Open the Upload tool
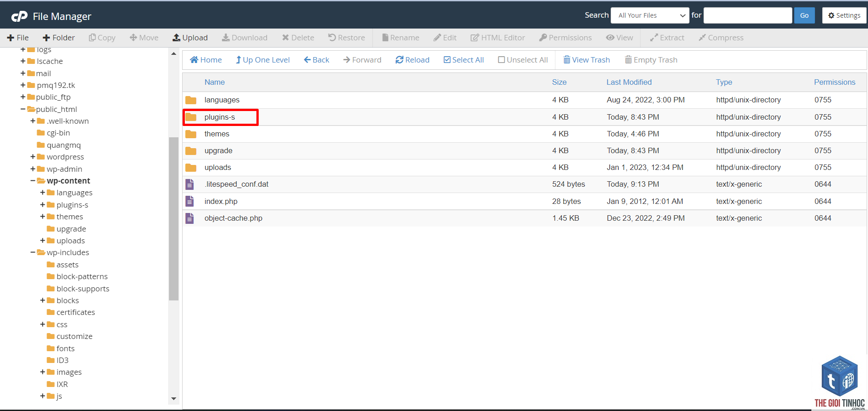 pos(190,38)
